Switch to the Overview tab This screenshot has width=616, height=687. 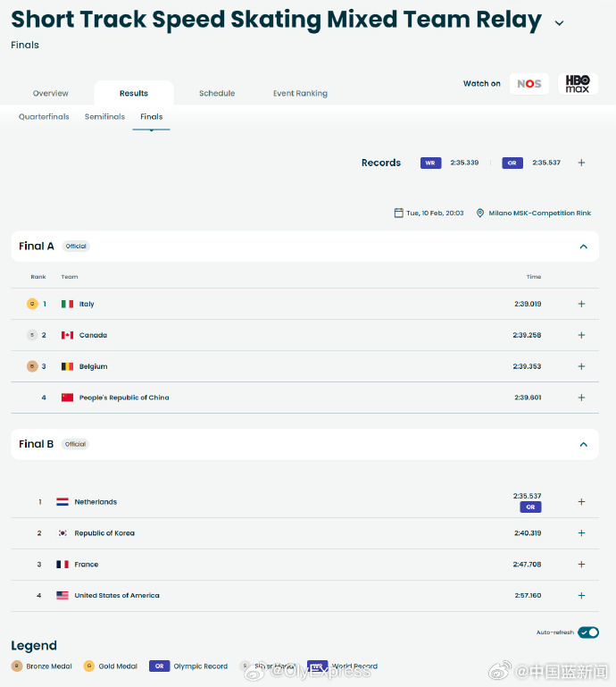point(50,93)
